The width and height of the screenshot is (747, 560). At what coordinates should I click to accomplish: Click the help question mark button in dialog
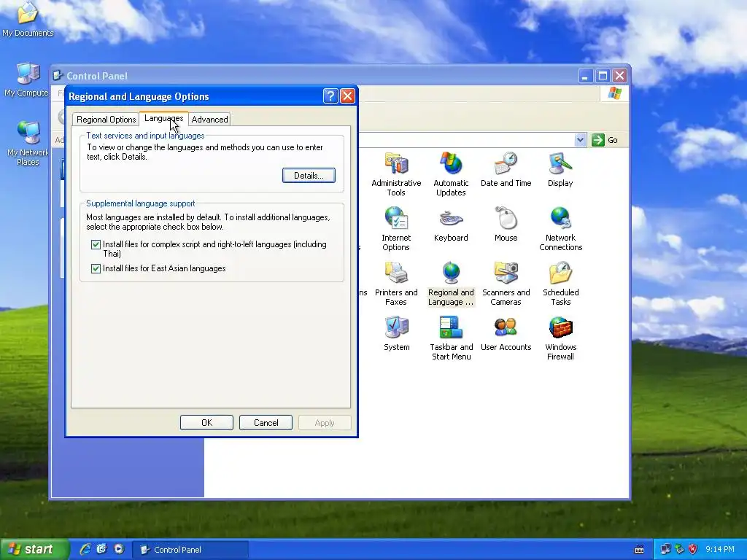[x=330, y=96]
